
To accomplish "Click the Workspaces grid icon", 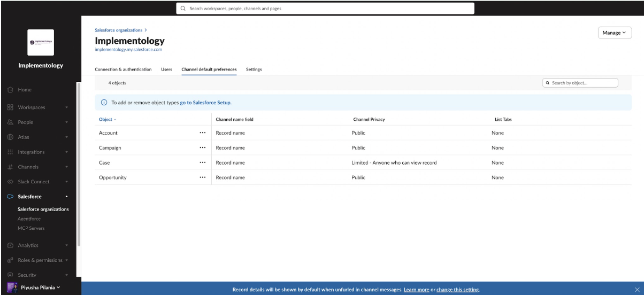I will 11,107.
